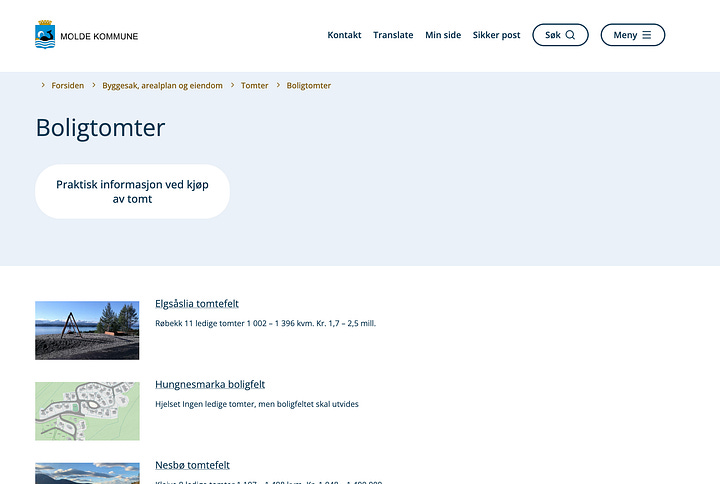Go to Min side

(443, 35)
